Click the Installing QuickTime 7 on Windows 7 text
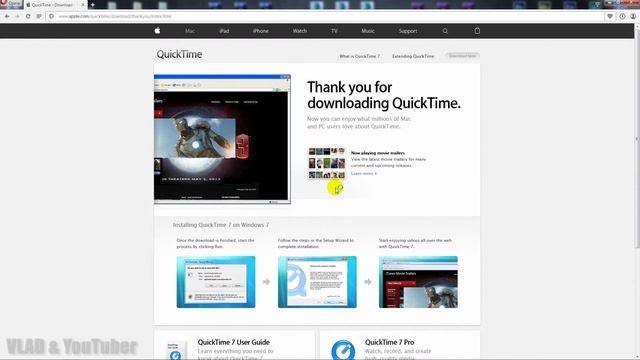The height and width of the screenshot is (360, 640). click(x=221, y=225)
